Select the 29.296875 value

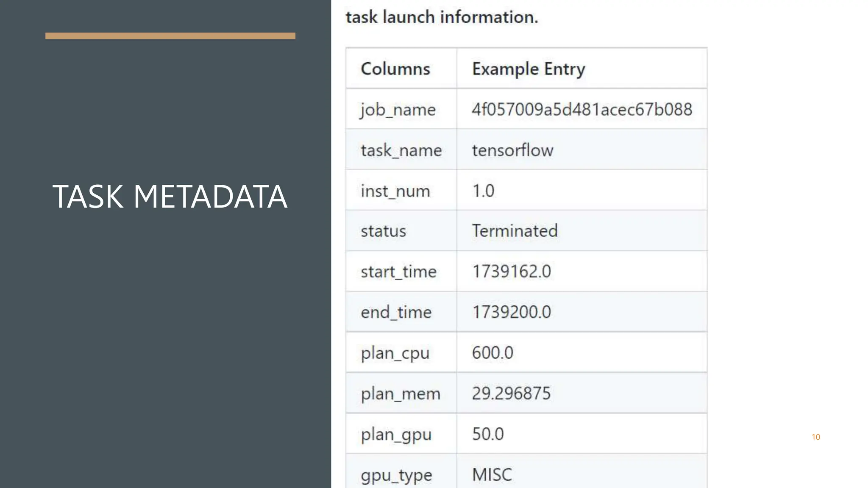[511, 394]
